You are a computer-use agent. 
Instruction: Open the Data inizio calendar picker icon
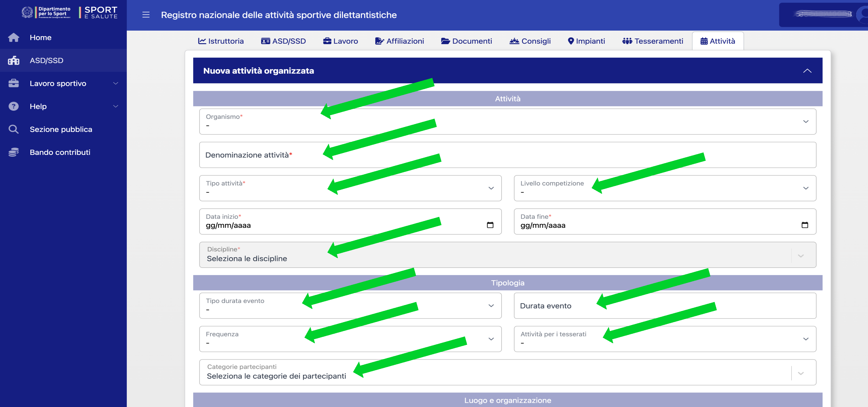(x=490, y=225)
